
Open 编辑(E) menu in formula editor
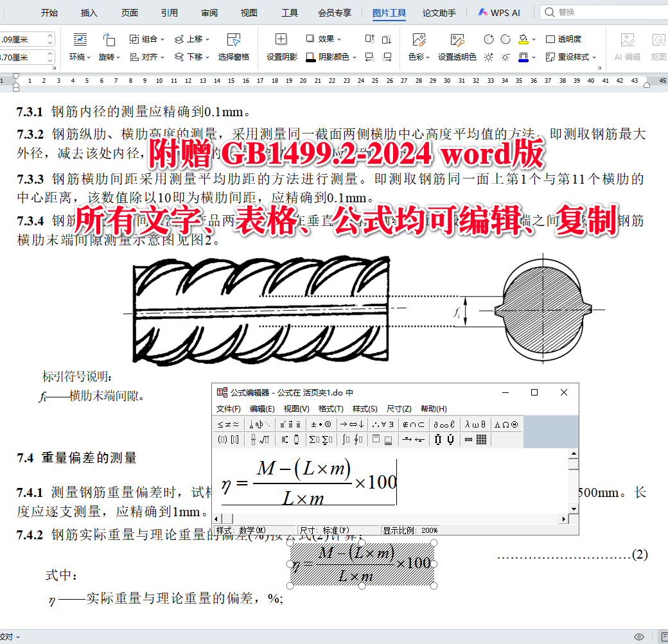pyautogui.click(x=262, y=409)
